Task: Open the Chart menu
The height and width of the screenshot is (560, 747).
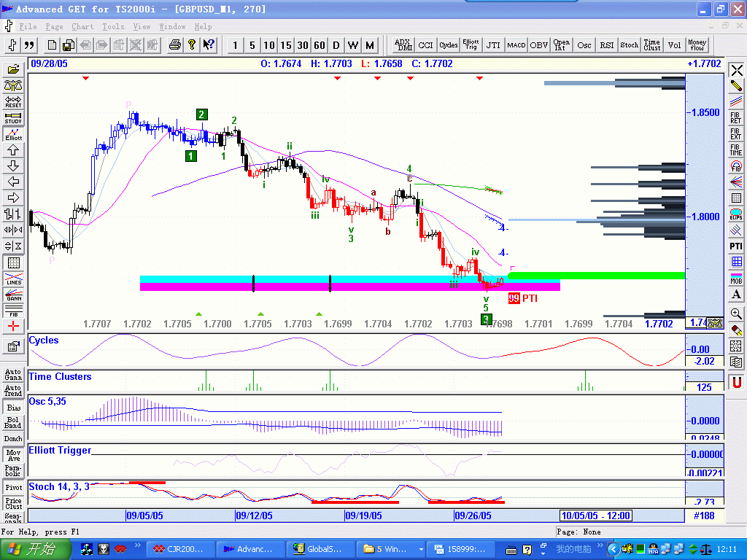Action: tap(82, 27)
